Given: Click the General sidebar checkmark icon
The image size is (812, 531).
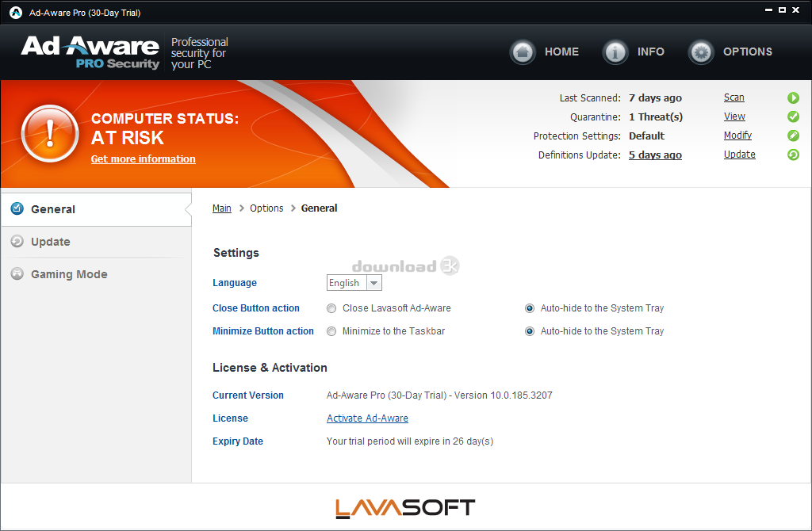Looking at the screenshot, I should [x=17, y=208].
